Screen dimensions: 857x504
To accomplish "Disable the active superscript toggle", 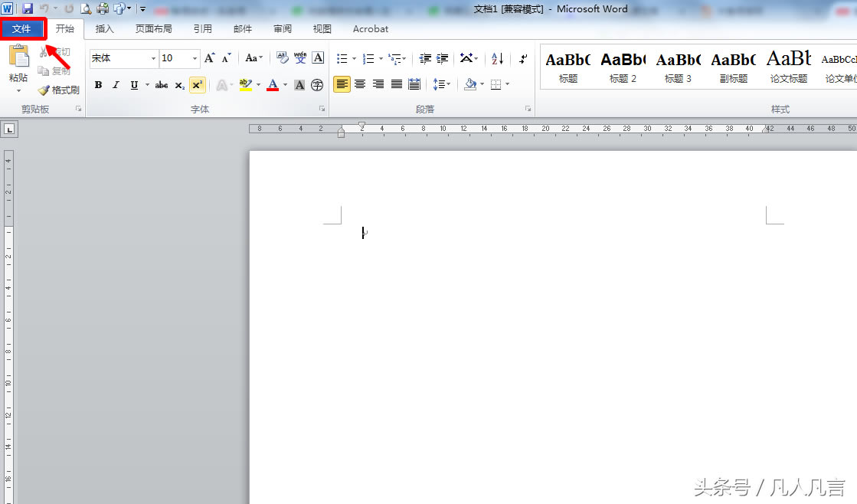I will tap(197, 84).
